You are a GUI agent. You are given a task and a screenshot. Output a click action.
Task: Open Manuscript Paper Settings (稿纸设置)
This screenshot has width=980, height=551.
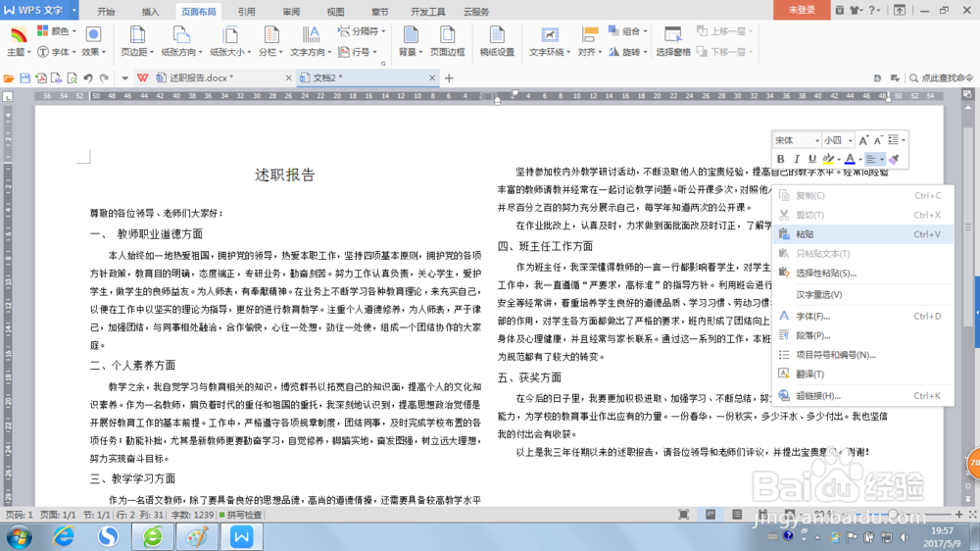click(x=497, y=42)
